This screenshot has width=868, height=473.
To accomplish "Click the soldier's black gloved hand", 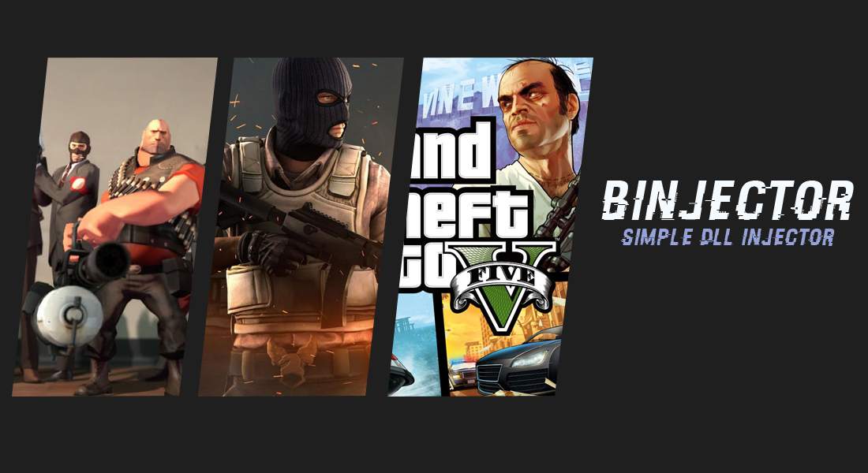I will (x=266, y=251).
